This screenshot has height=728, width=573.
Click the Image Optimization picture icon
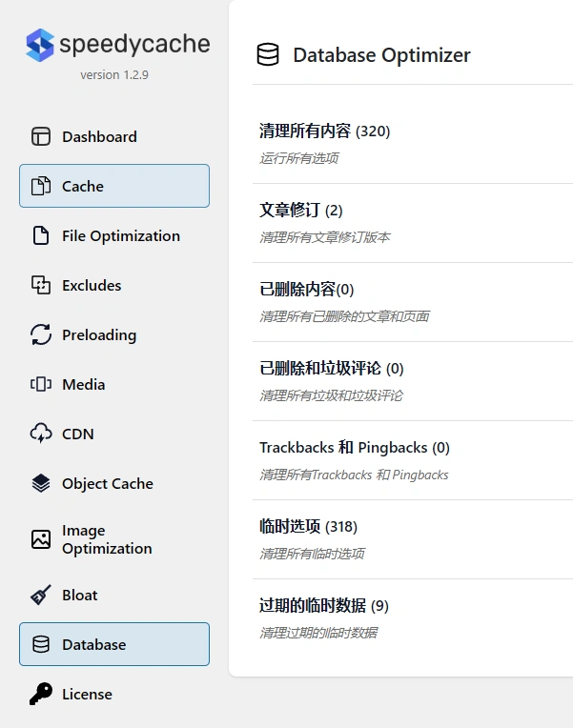(x=41, y=539)
